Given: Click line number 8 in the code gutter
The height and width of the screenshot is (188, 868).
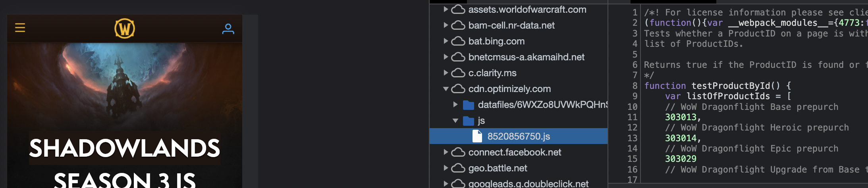Looking at the screenshot, I should (635, 86).
